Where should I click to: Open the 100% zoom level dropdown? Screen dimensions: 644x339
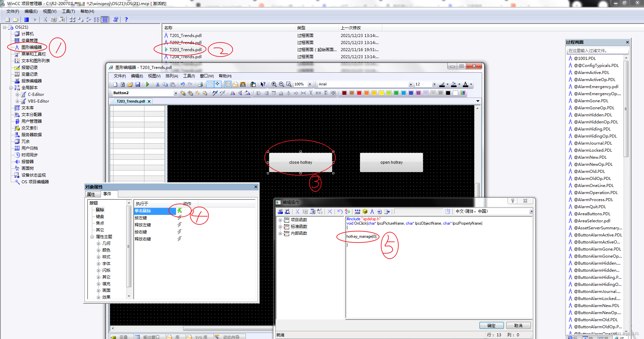click(x=310, y=84)
